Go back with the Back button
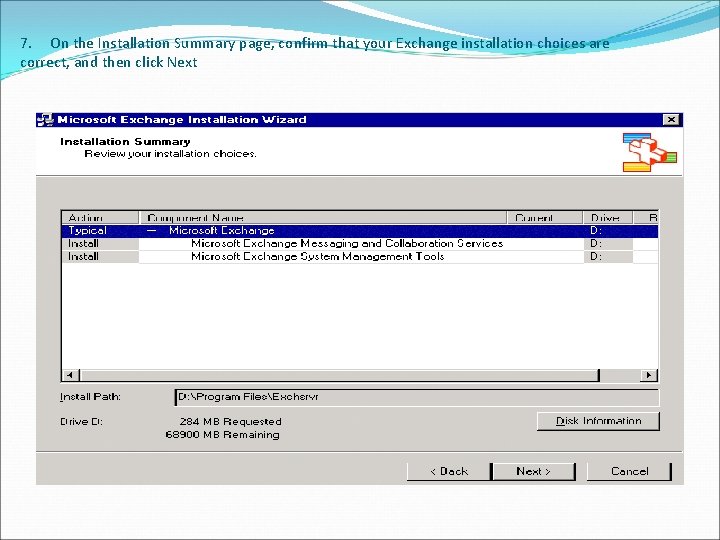 pyautogui.click(x=448, y=472)
